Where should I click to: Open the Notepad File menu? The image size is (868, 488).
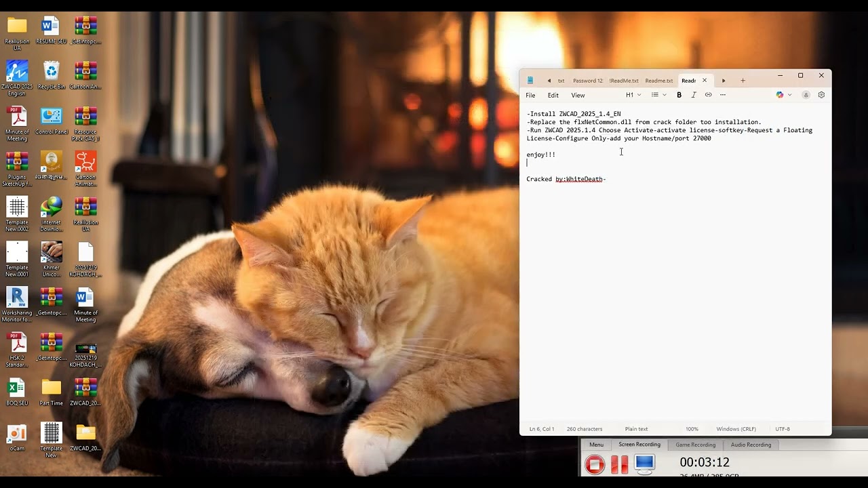(x=530, y=96)
